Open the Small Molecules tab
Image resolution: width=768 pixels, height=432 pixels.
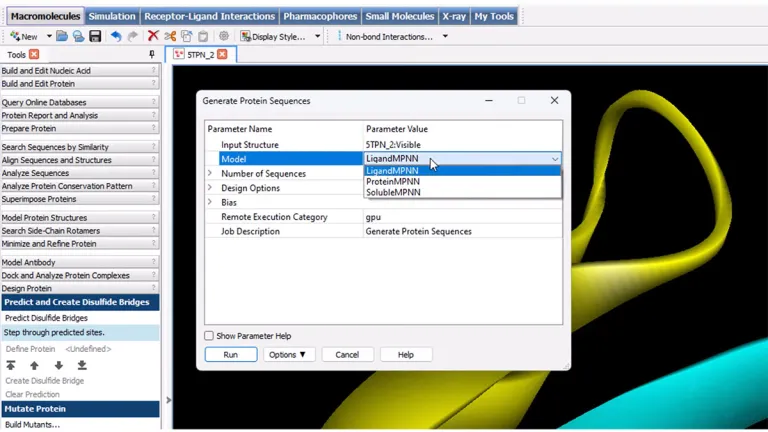[x=400, y=16]
